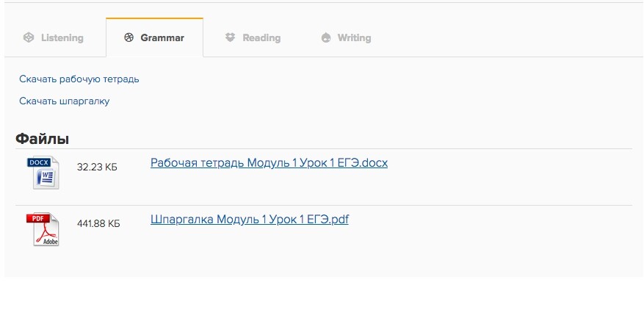Click the "Файлы" section heading
644x321 pixels.
pyautogui.click(x=43, y=139)
